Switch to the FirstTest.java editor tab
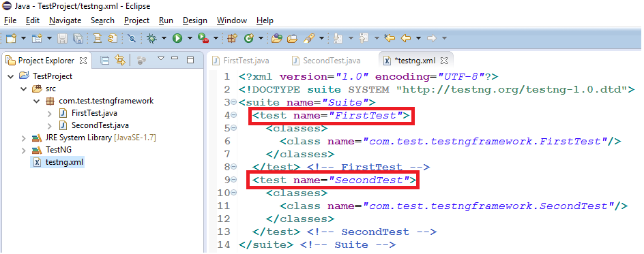 coord(241,61)
